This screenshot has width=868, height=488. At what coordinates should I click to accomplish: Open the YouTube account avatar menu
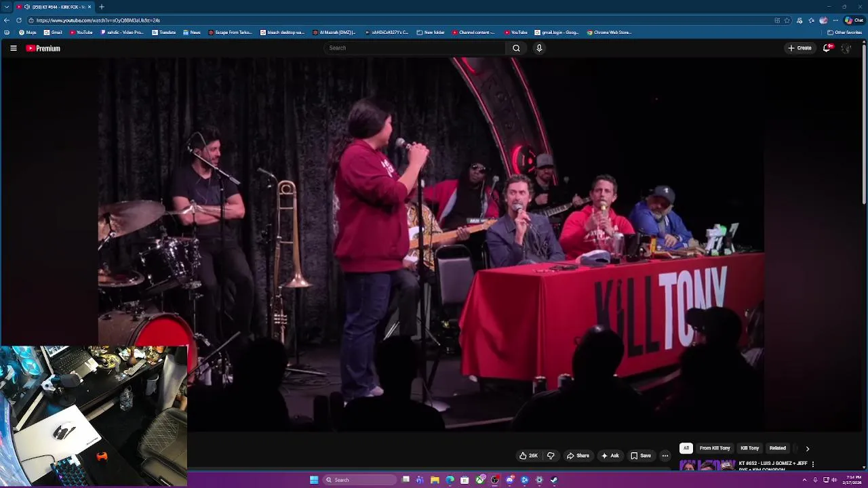click(x=846, y=48)
